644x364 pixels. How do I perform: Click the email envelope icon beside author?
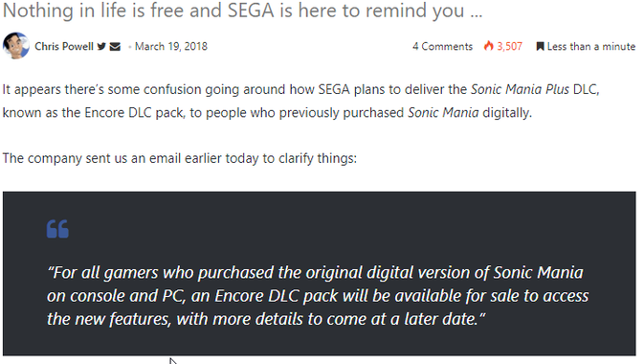tap(115, 47)
